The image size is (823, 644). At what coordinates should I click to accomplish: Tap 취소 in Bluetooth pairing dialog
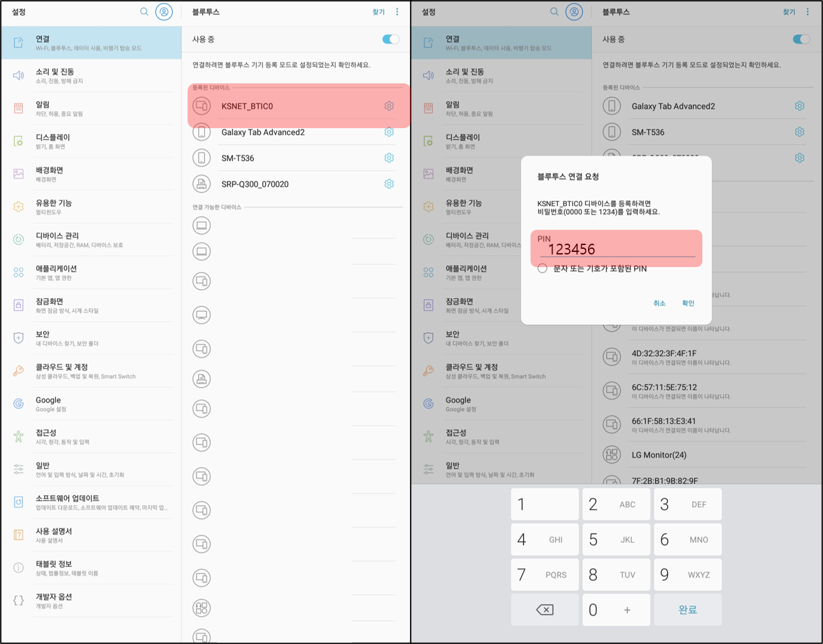659,303
